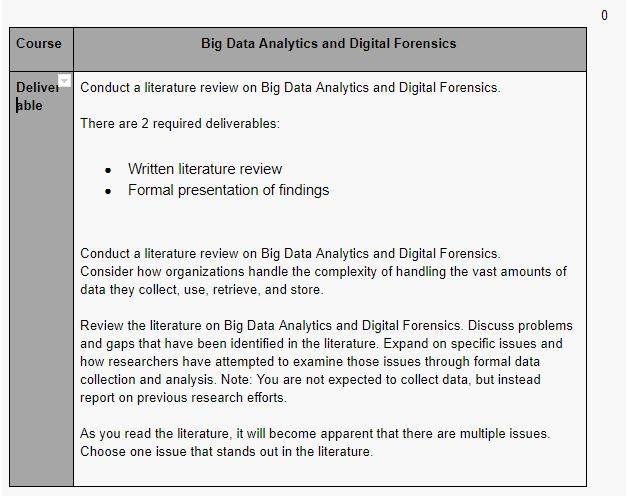Open the dropdown arrow in Deliverable cell
The width and height of the screenshot is (629, 496).
[65, 81]
